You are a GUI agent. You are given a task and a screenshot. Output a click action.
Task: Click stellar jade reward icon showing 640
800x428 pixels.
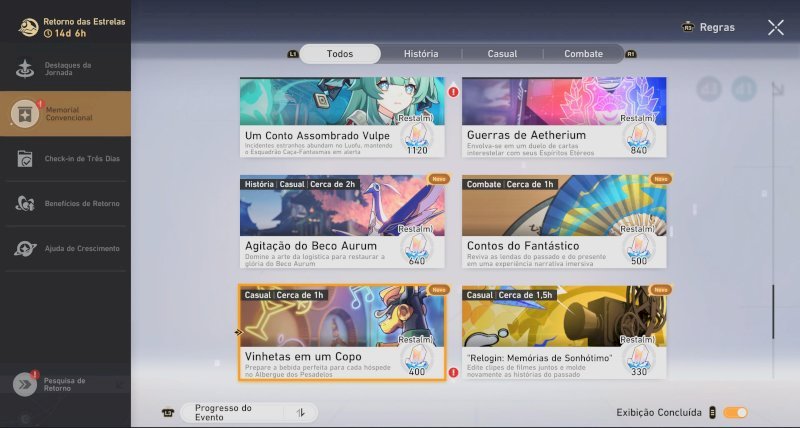(417, 248)
